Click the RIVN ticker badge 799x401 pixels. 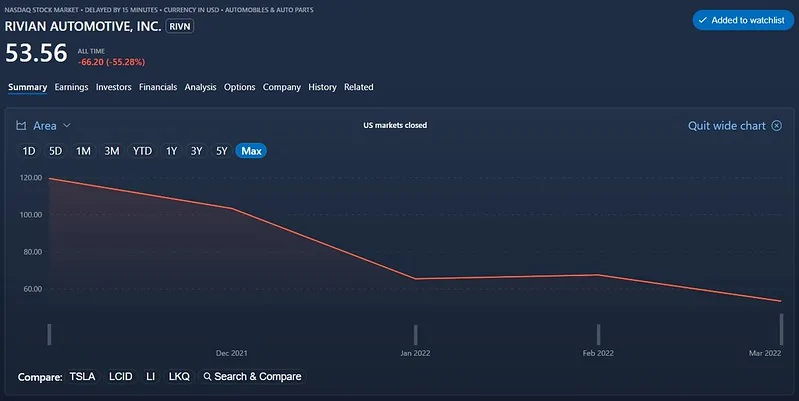(180, 26)
